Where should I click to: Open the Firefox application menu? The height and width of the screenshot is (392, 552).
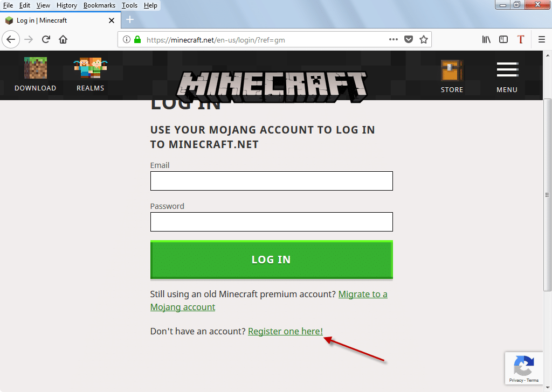[x=542, y=39]
